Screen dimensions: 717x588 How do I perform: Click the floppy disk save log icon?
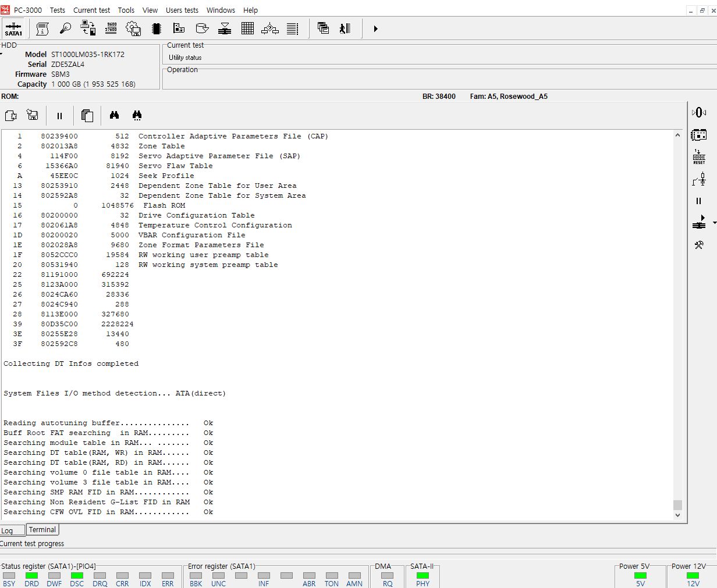[x=33, y=116]
